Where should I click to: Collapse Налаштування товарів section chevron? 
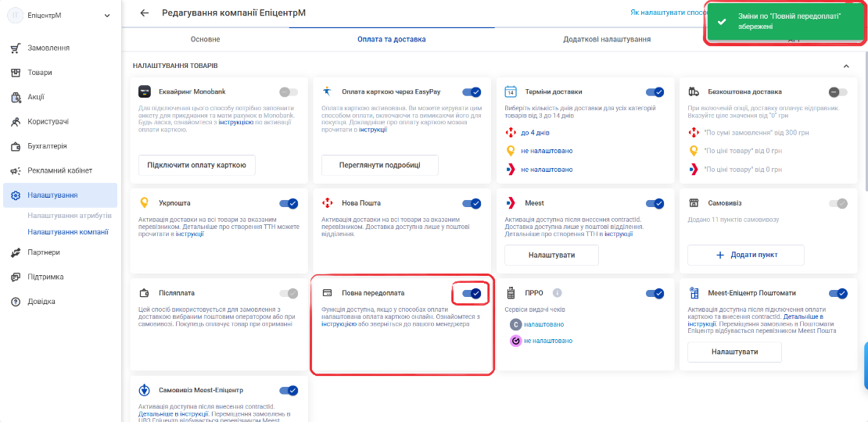pyautogui.click(x=846, y=66)
